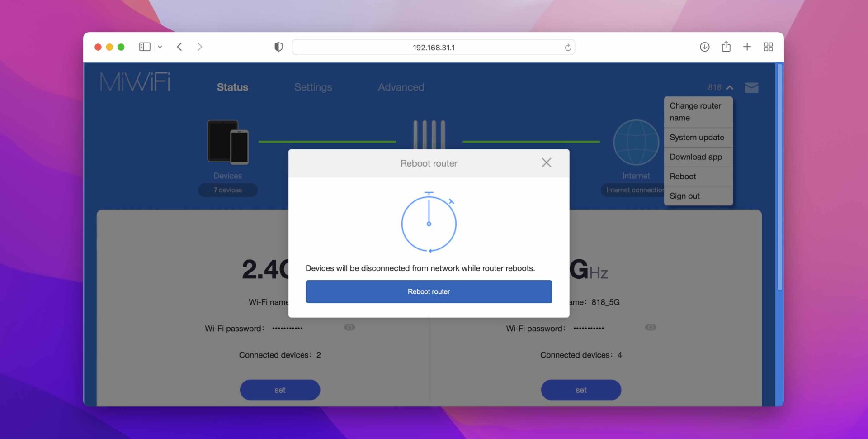
Task: Reveal the 2.4GHz Wi-Fi password
Action: (x=349, y=327)
